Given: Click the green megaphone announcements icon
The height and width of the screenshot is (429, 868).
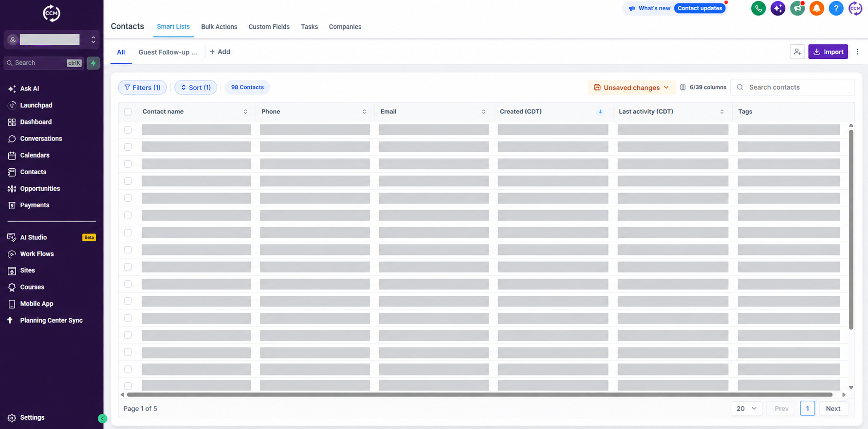Looking at the screenshot, I should 797,8.
